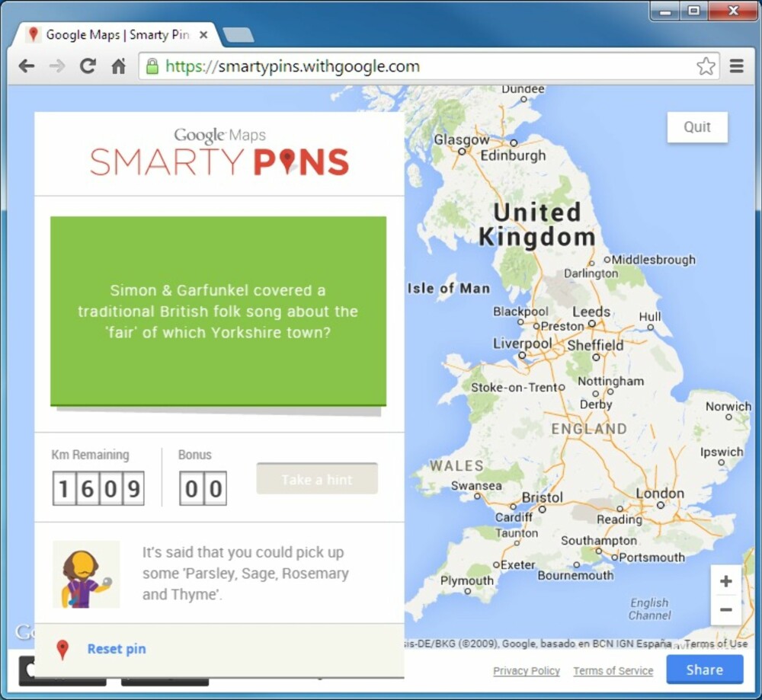762x700 pixels.
Task: Open the Terms of Service link
Action: tap(613, 671)
